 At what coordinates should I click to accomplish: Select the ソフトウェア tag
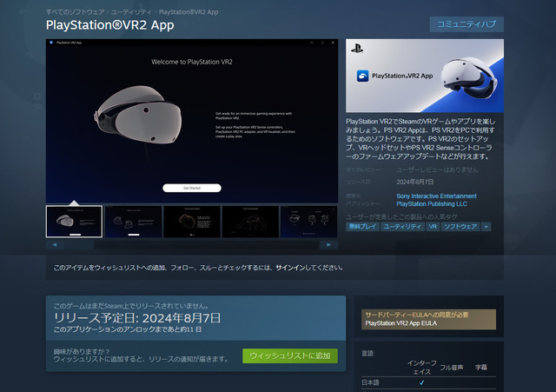coord(461,226)
